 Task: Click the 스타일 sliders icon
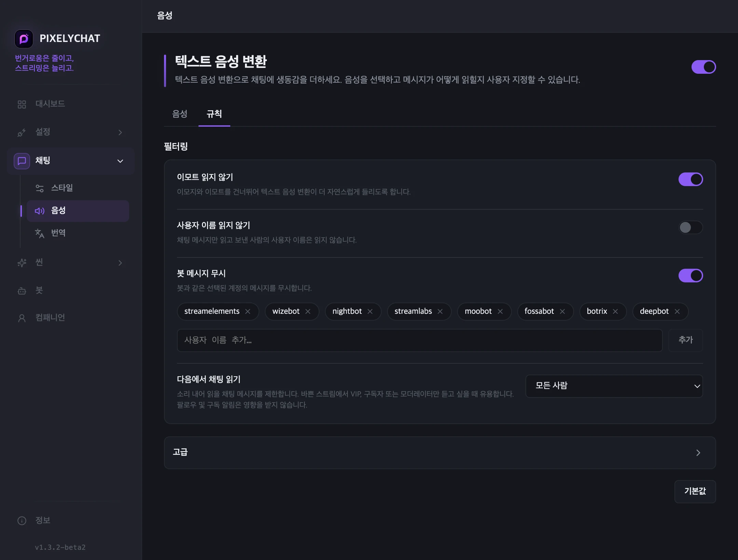[x=40, y=188]
